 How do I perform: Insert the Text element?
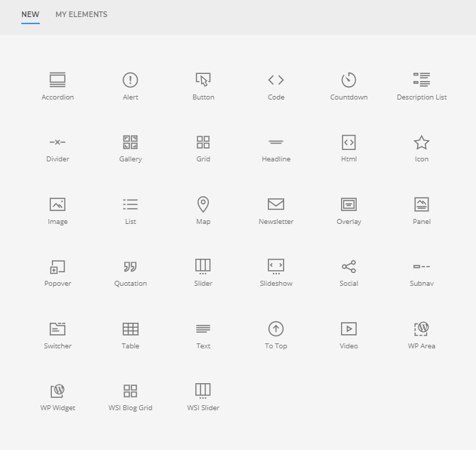click(x=203, y=336)
